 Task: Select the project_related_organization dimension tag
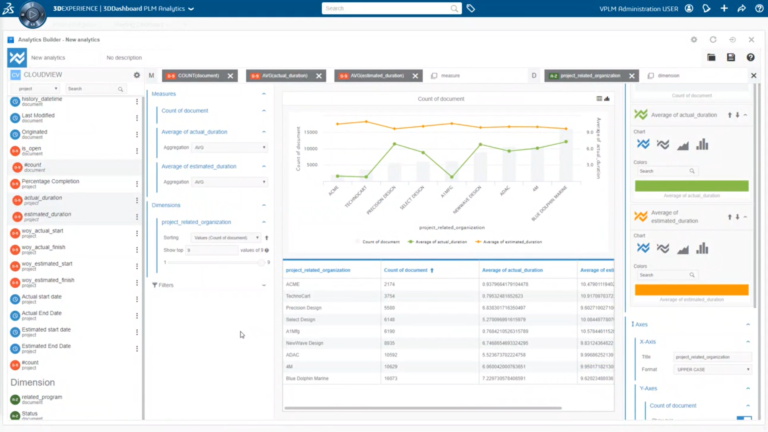tap(586, 76)
